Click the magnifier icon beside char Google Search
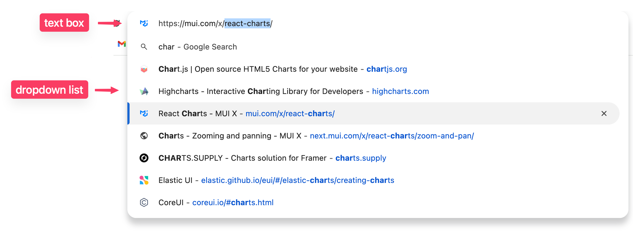The width and height of the screenshot is (644, 243). click(x=144, y=47)
